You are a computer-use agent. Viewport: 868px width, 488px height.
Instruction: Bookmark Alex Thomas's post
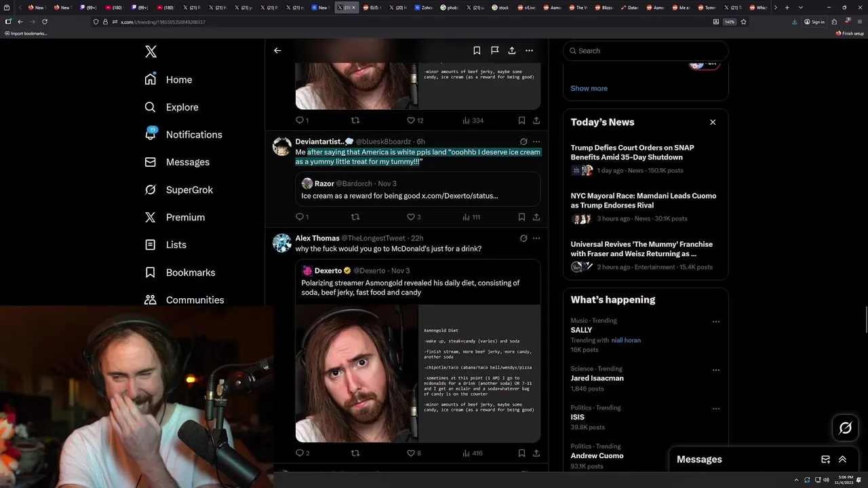pyautogui.click(x=521, y=453)
